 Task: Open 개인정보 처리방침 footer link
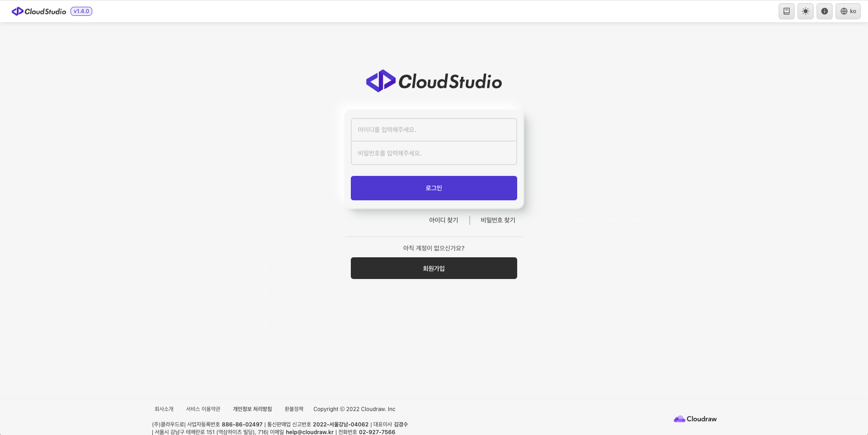pyautogui.click(x=252, y=409)
